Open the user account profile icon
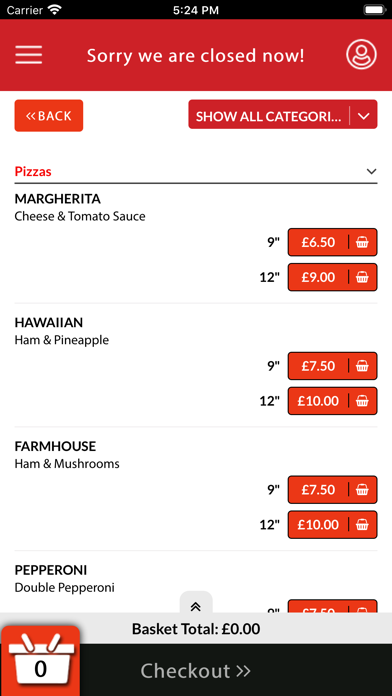This screenshot has height=696, width=392. tap(361, 55)
